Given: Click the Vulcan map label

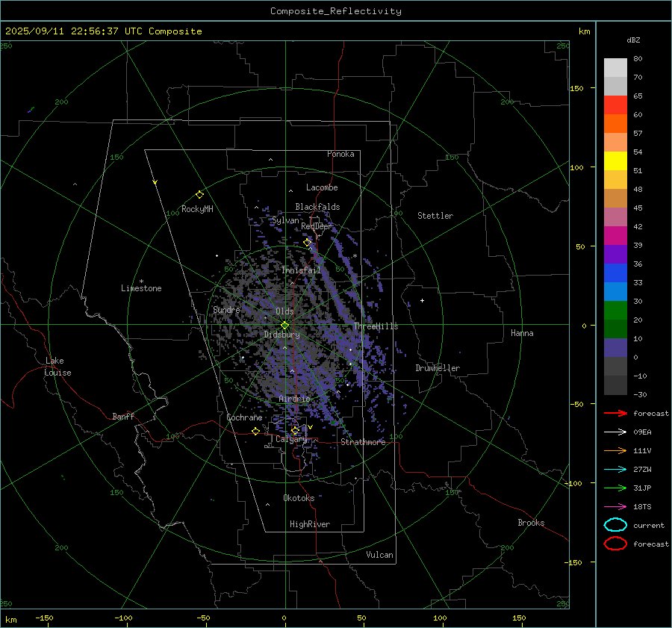Looking at the screenshot, I should tap(380, 555).
